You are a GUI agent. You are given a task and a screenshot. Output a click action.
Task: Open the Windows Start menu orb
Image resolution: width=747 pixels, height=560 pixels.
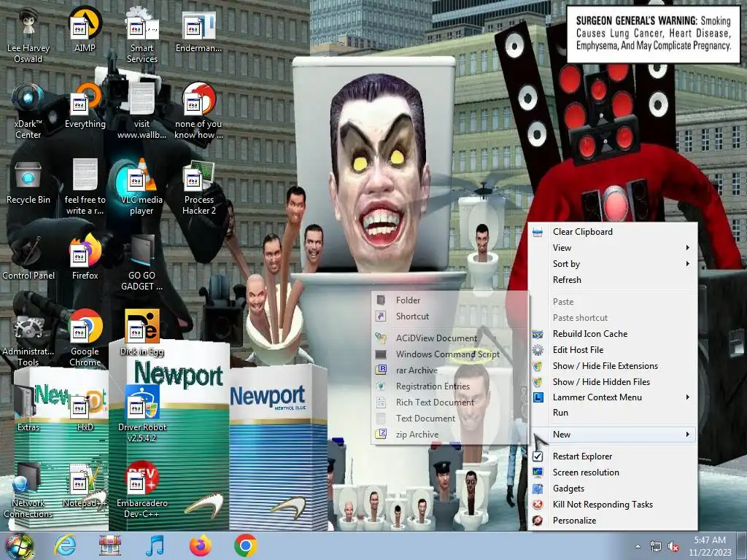(x=20, y=546)
